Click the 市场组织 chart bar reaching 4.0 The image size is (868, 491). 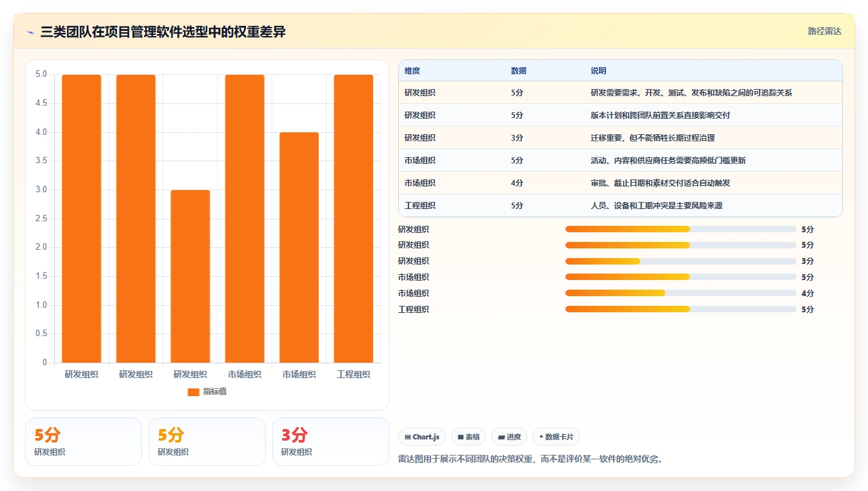(x=299, y=248)
